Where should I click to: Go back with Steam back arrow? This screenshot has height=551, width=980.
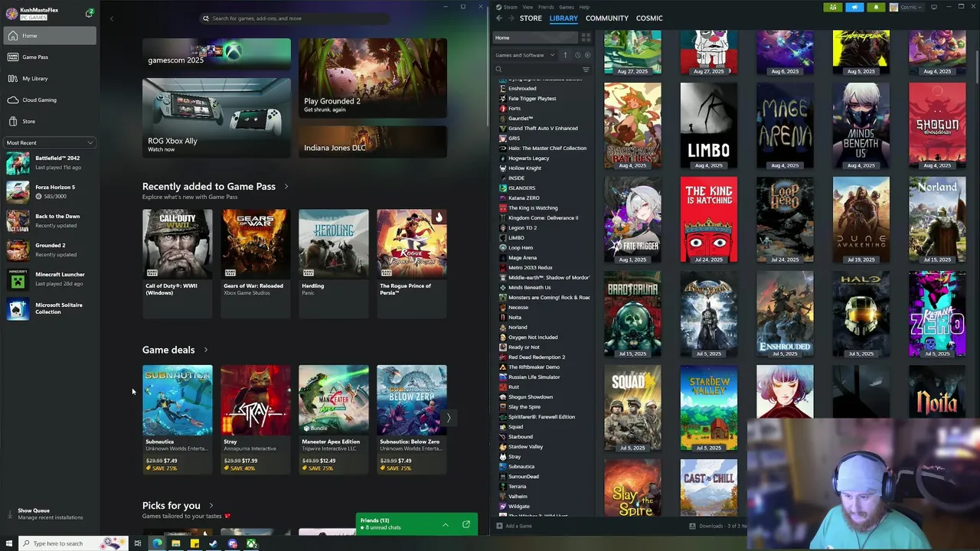click(499, 18)
